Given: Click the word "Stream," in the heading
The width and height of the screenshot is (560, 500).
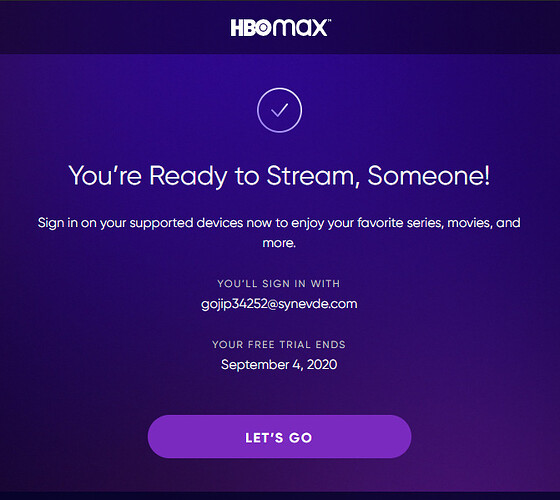Looking at the screenshot, I should point(313,176).
